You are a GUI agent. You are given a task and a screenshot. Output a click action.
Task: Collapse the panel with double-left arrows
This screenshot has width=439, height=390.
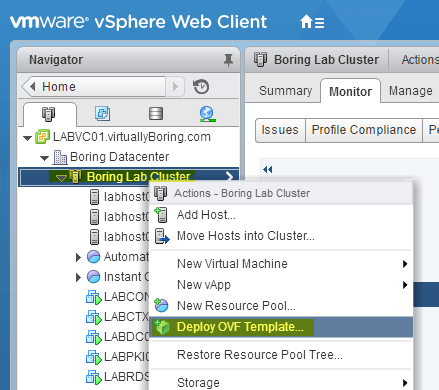point(267,169)
